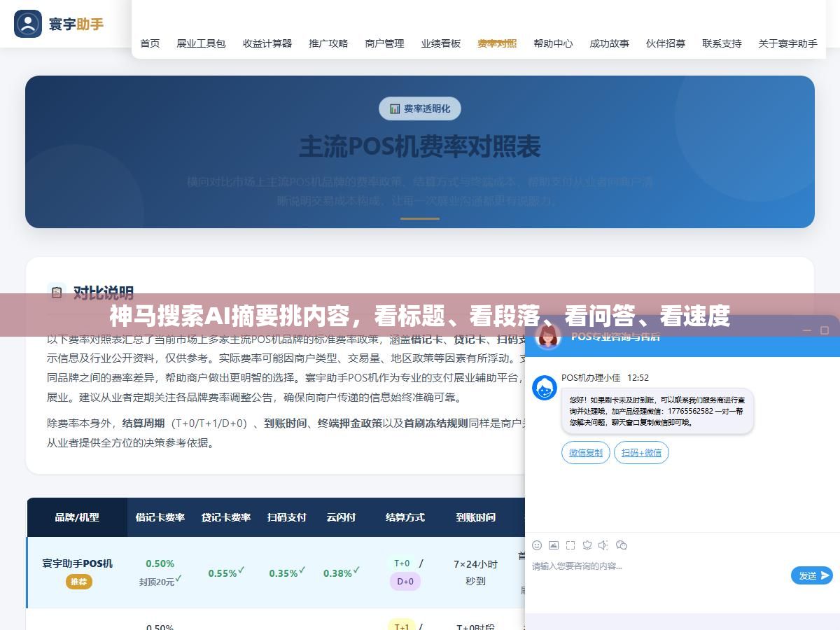Image resolution: width=840 pixels, height=630 pixels.
Task: Open 帮助中心 from the top menu
Action: pos(553,43)
